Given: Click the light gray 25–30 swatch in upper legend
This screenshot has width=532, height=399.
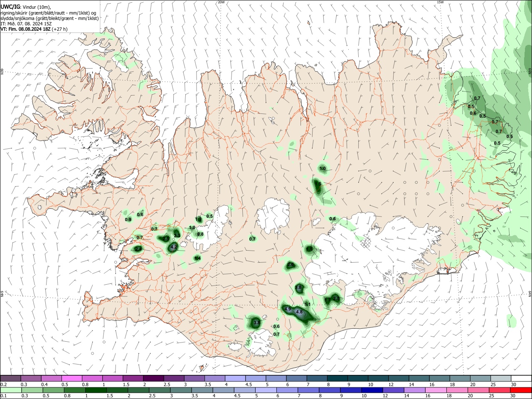Looking at the screenshot, I should [x=500, y=378].
